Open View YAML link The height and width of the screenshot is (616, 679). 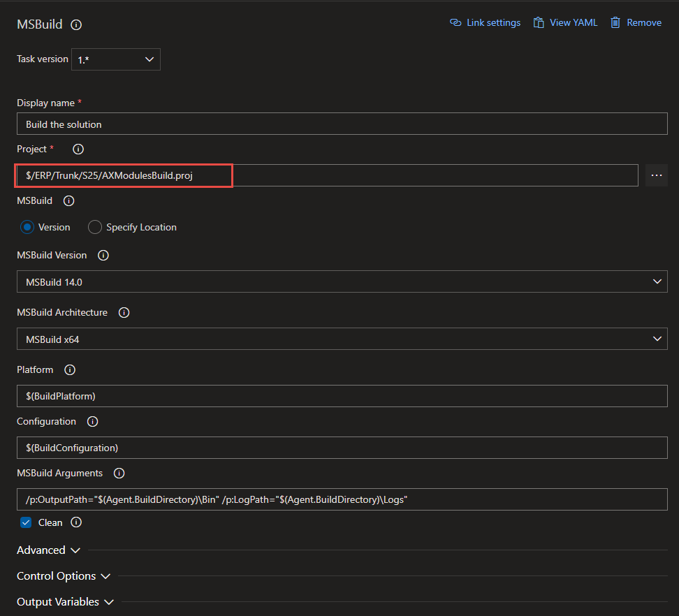coord(566,22)
